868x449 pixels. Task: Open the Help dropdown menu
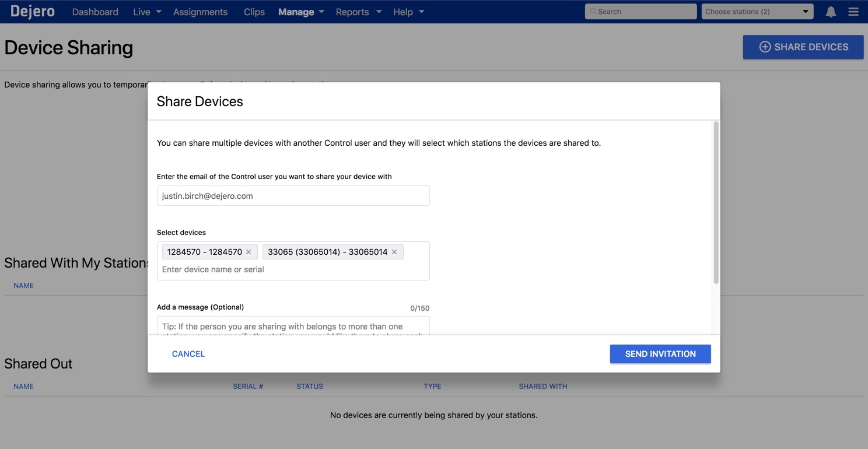pyautogui.click(x=408, y=12)
